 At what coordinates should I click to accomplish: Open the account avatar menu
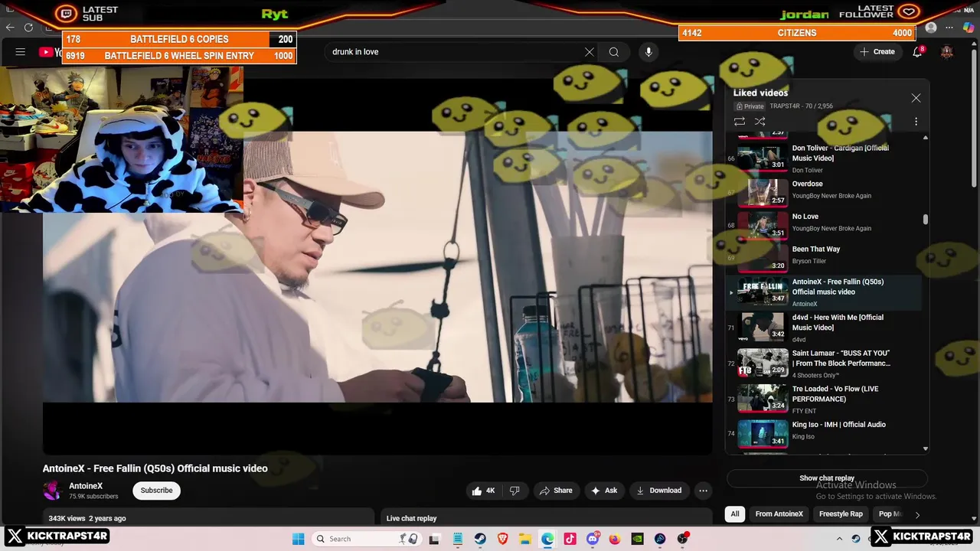(947, 52)
